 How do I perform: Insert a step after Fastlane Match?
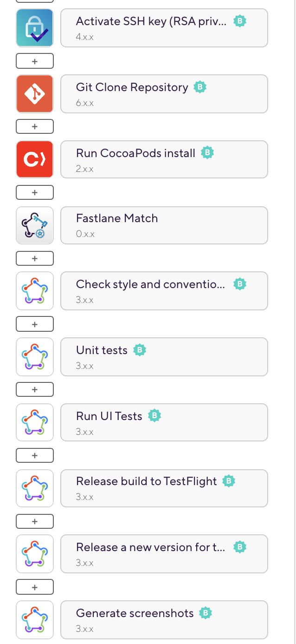[x=35, y=258]
